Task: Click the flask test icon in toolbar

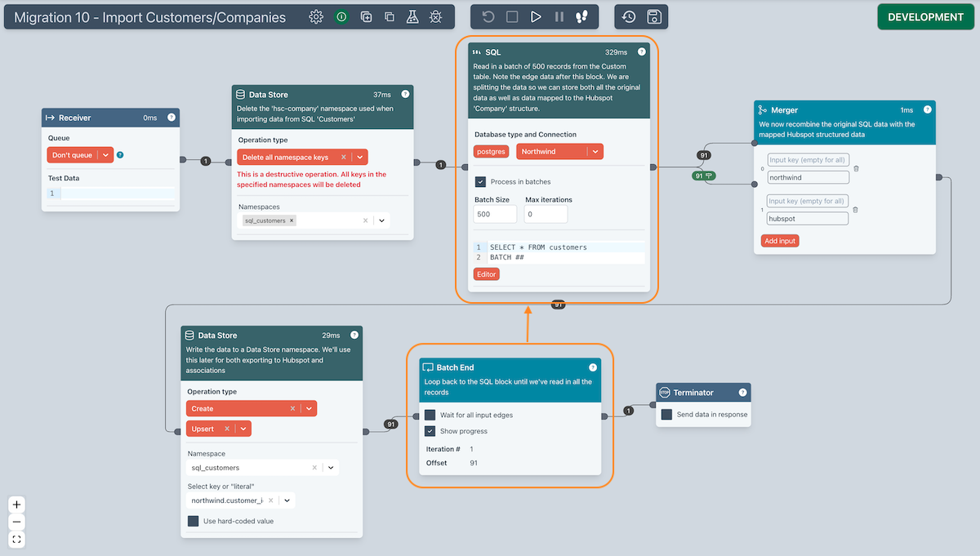Action: tap(412, 17)
